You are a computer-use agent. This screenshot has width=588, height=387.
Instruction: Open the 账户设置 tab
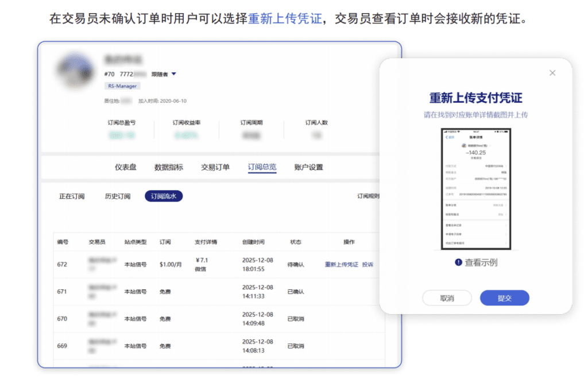[308, 167]
